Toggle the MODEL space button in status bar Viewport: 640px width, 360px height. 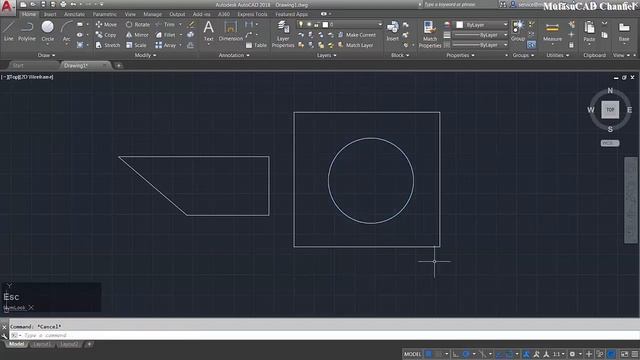click(412, 354)
